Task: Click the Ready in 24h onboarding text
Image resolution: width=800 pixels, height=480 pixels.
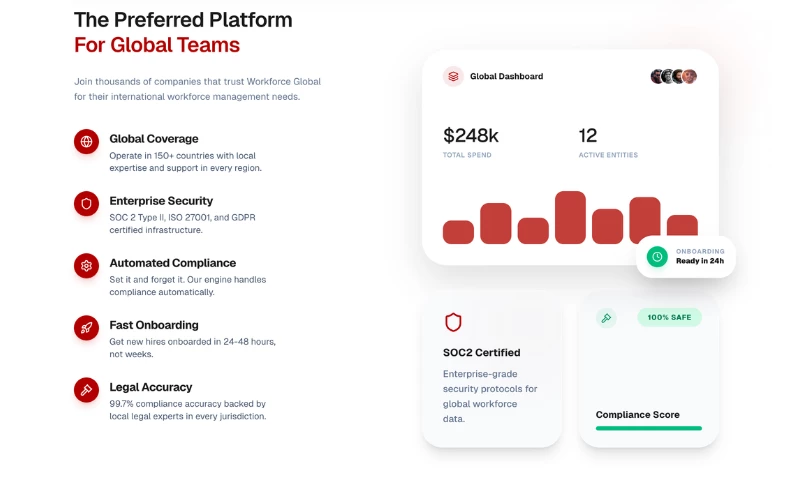Action: pos(700,261)
